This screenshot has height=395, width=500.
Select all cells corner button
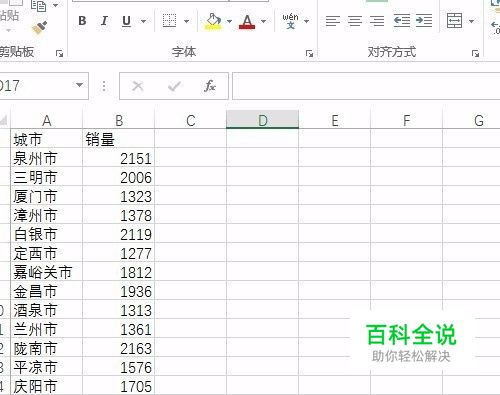[5, 120]
